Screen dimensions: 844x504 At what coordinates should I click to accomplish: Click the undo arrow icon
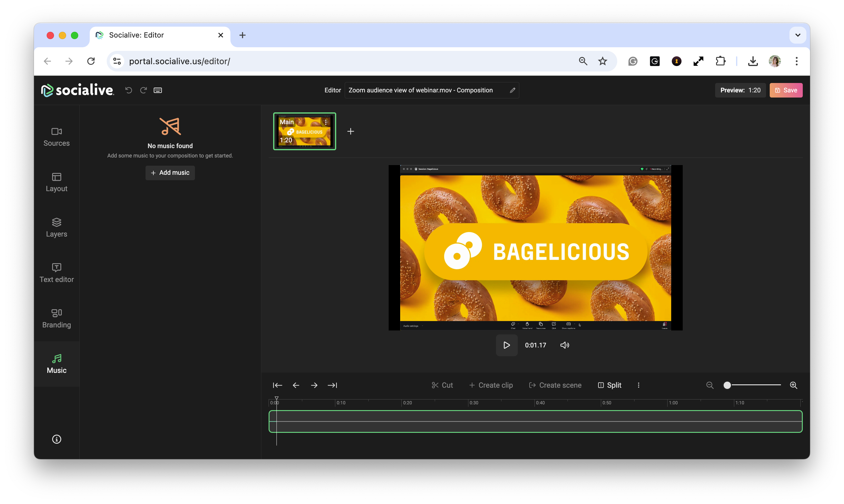click(129, 90)
